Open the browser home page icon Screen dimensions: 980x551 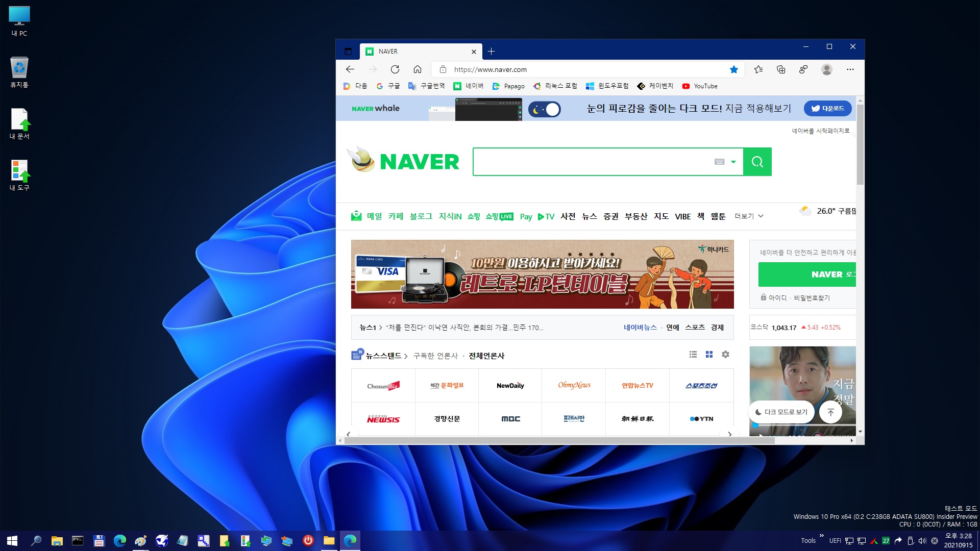[x=418, y=69]
